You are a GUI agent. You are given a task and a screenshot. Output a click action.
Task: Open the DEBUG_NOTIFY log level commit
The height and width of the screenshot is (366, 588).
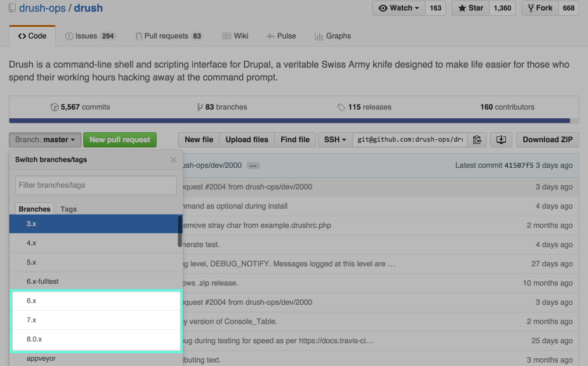pyautogui.click(x=289, y=264)
